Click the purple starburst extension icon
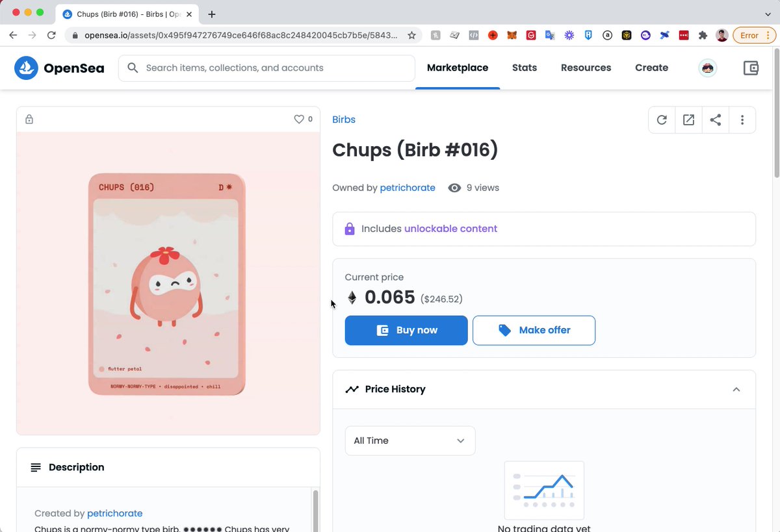The image size is (780, 532). 569,35
